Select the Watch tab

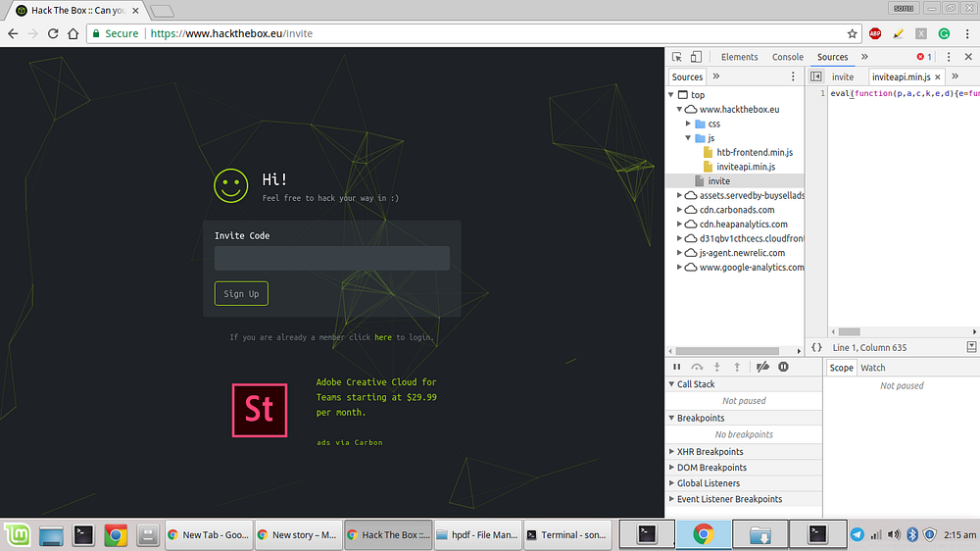[x=872, y=368]
